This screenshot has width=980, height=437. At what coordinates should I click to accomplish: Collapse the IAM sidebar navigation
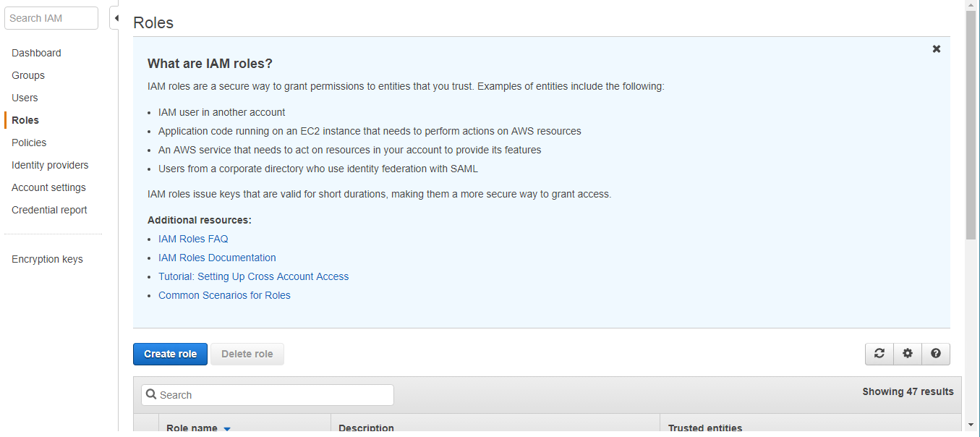[115, 18]
